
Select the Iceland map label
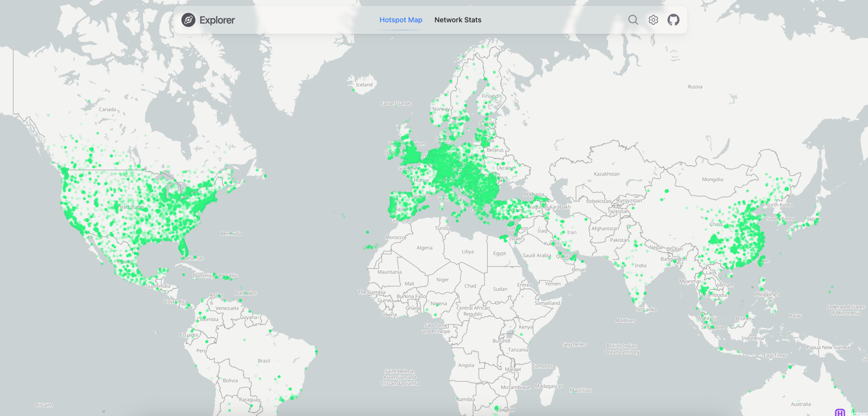click(364, 84)
